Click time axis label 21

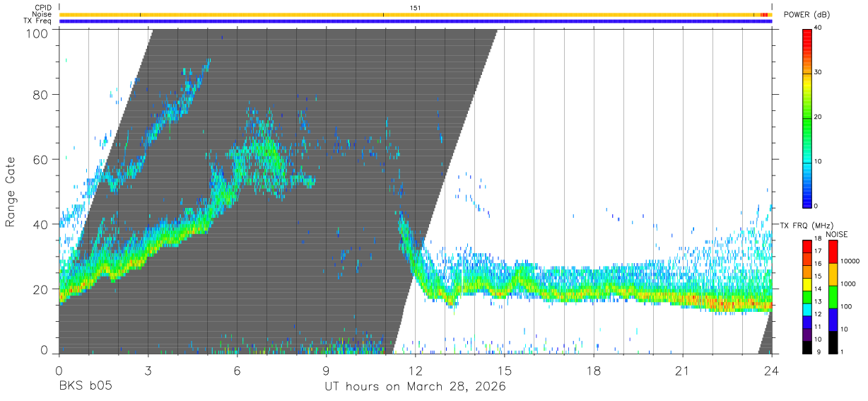683,371
